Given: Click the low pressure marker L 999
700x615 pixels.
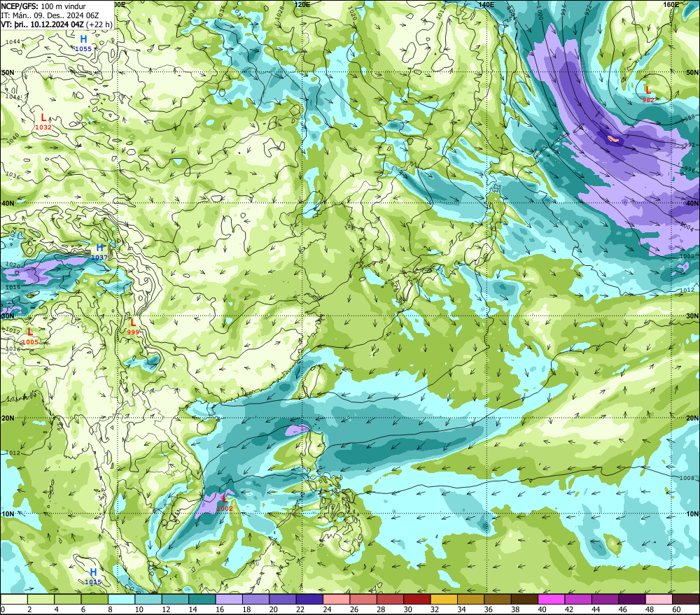Looking at the screenshot, I should coord(132,327).
